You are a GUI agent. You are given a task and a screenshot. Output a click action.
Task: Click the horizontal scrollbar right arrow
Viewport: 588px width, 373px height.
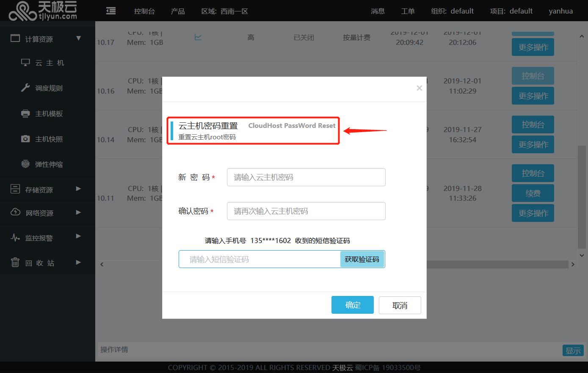click(573, 264)
